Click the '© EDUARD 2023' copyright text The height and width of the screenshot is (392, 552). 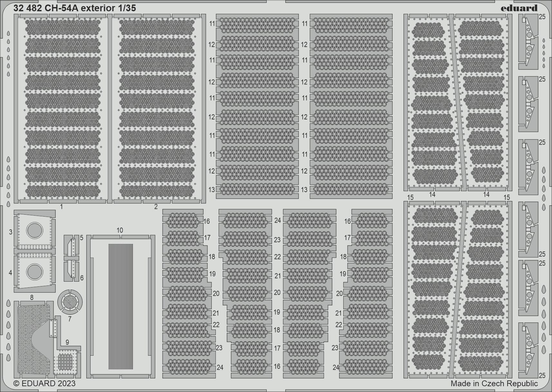[x=44, y=383]
